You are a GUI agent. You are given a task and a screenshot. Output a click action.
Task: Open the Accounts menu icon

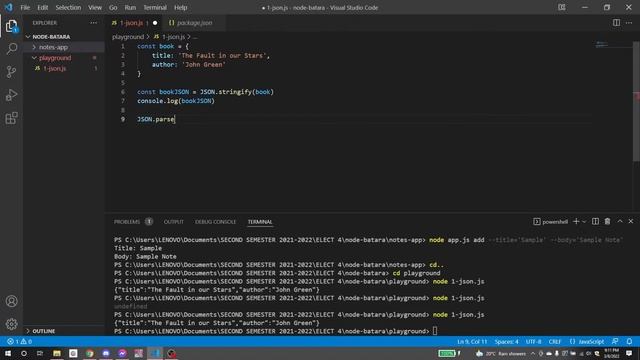point(11,301)
